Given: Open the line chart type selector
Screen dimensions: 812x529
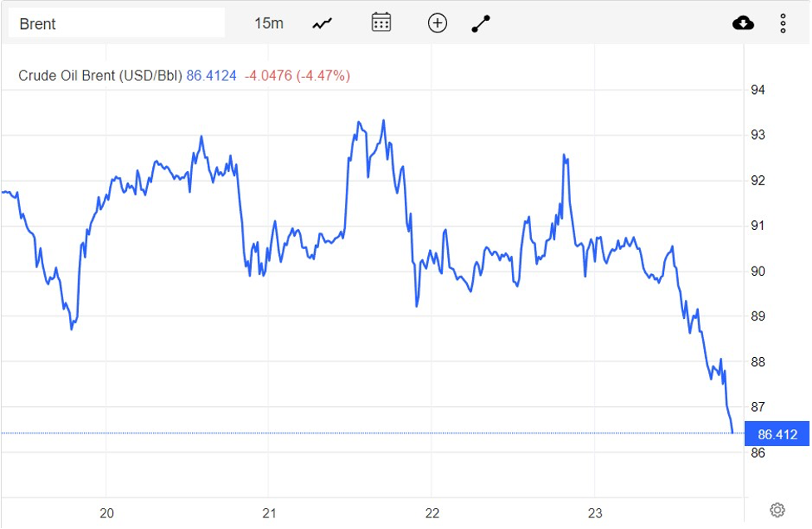Looking at the screenshot, I should click(x=322, y=23).
